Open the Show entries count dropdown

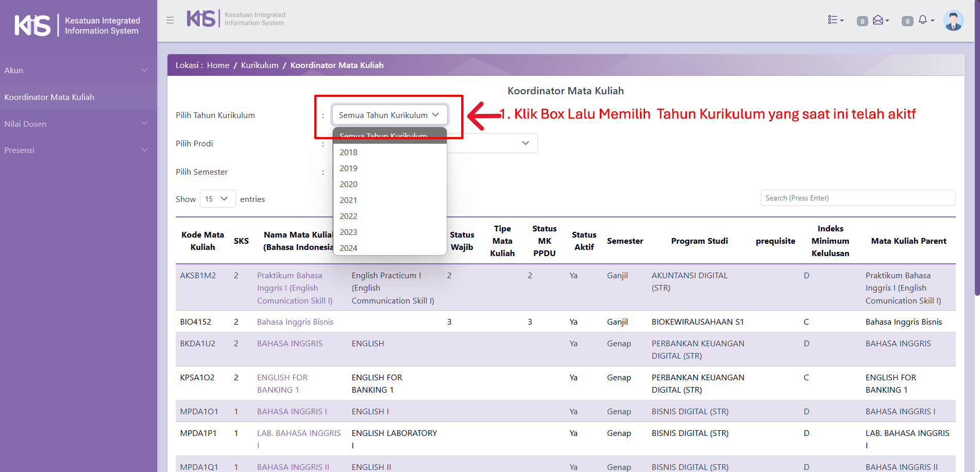pos(217,199)
